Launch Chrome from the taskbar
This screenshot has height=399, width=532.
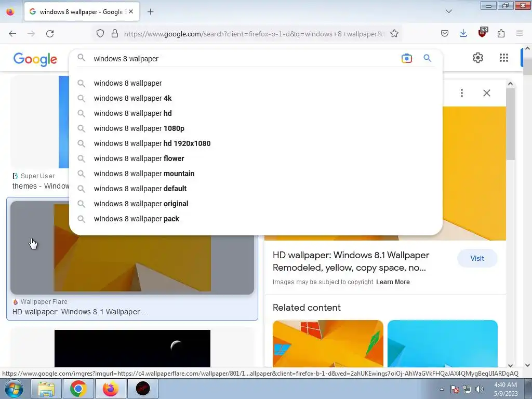[x=78, y=389]
